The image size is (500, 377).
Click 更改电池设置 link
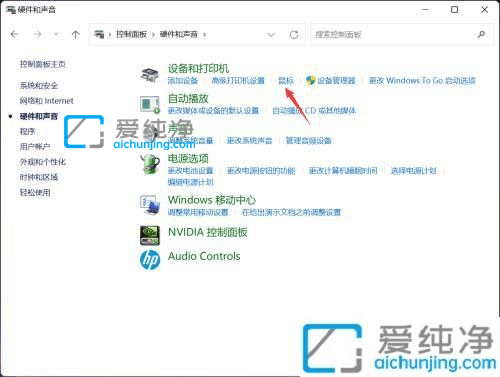pos(190,171)
